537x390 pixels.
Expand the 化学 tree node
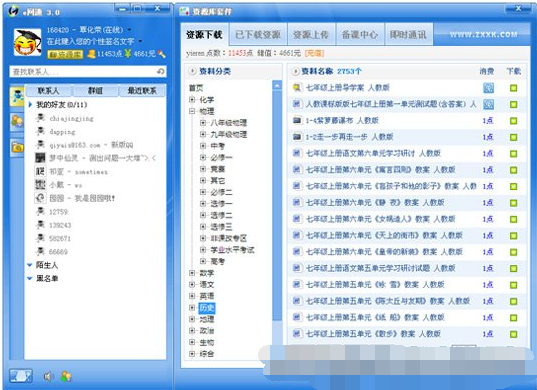click(192, 100)
